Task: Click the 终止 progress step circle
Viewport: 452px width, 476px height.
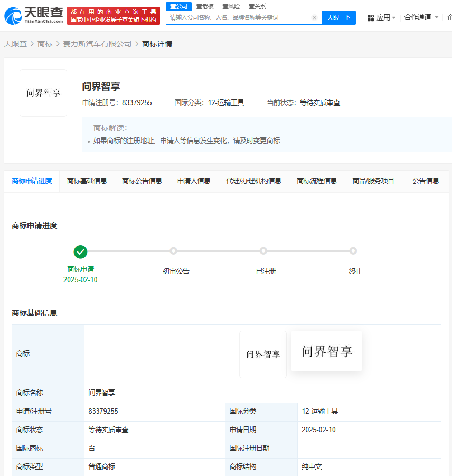Action: coord(353,251)
